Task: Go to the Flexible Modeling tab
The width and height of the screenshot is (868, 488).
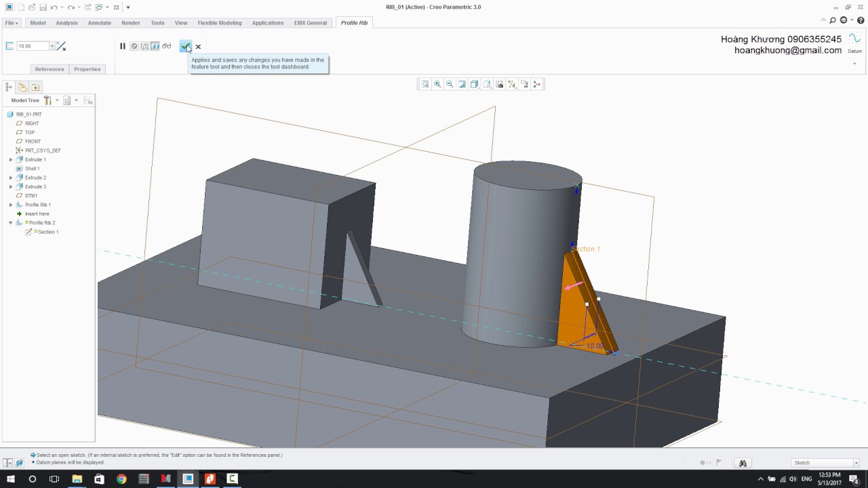Action: tap(220, 23)
